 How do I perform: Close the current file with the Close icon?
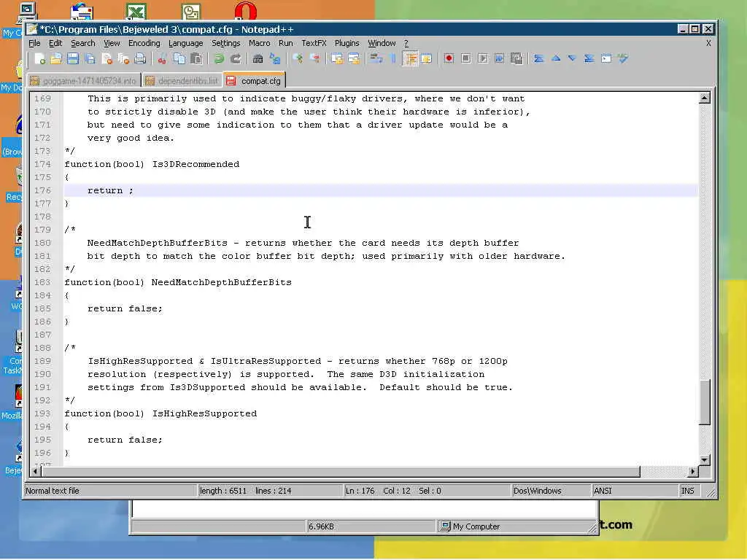tap(107, 58)
